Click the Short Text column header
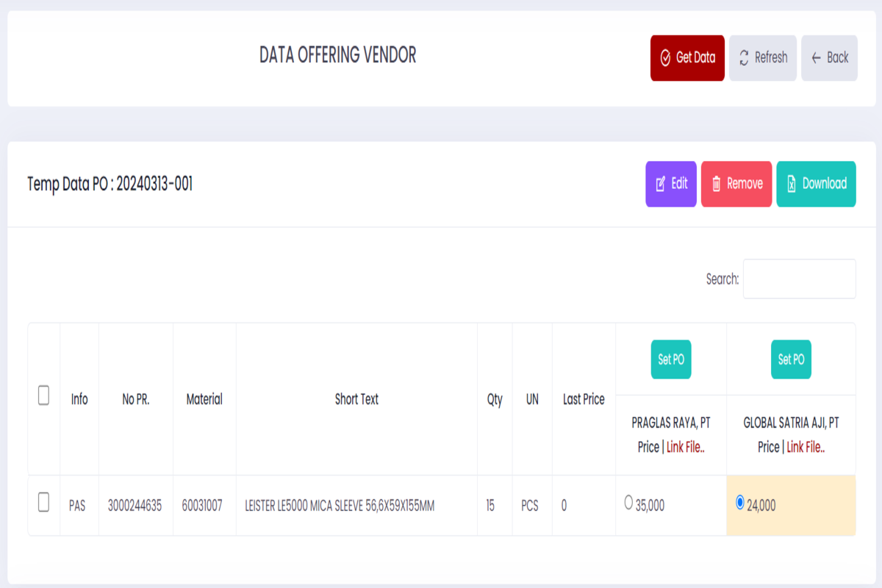882x588 pixels. pyautogui.click(x=356, y=399)
